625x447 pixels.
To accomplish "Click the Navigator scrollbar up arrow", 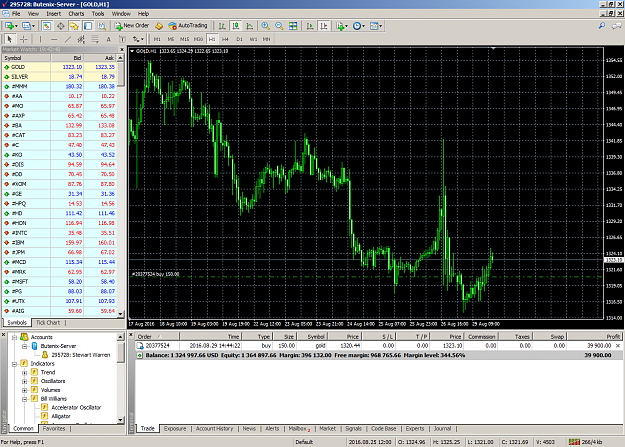I will [120, 337].
